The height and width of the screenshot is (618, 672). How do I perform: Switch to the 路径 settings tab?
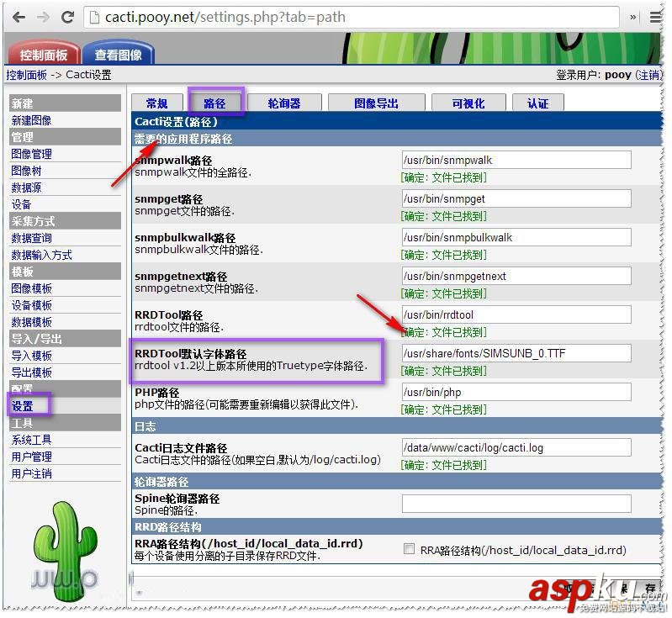coord(214,103)
